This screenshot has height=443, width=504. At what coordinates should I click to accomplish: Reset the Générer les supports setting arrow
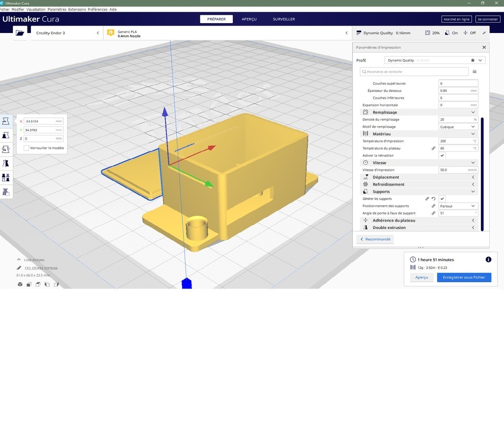pos(434,199)
